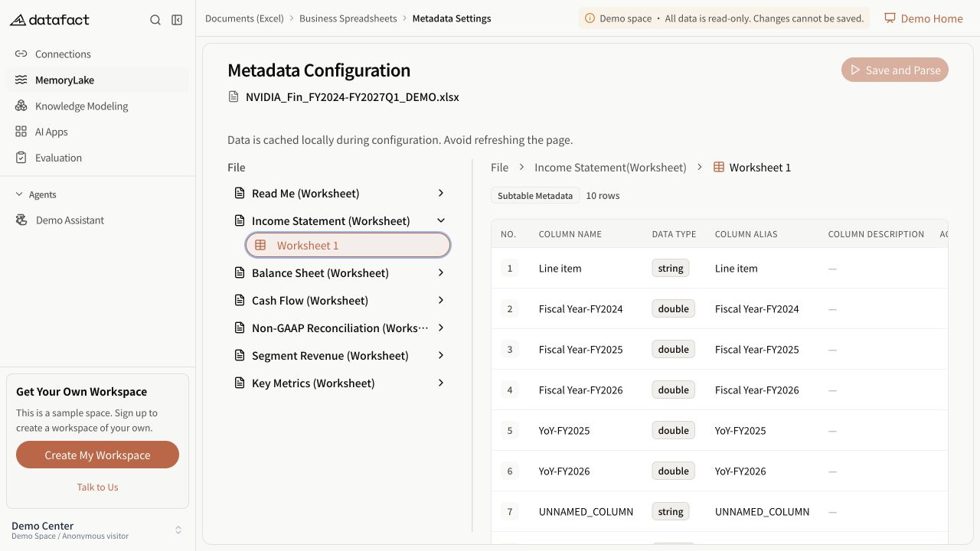This screenshot has height=551, width=980.
Task: Click column alias 'Line item' cell
Action: tap(737, 269)
